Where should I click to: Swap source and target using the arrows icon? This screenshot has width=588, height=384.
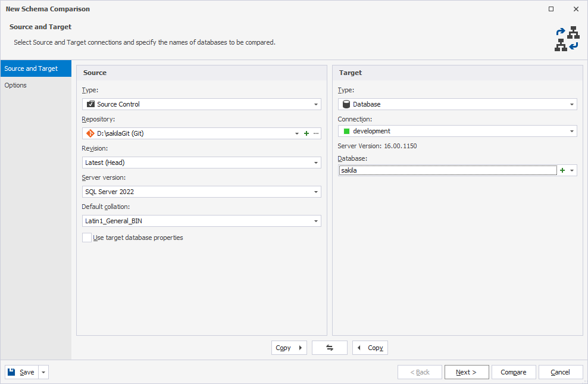coord(329,348)
